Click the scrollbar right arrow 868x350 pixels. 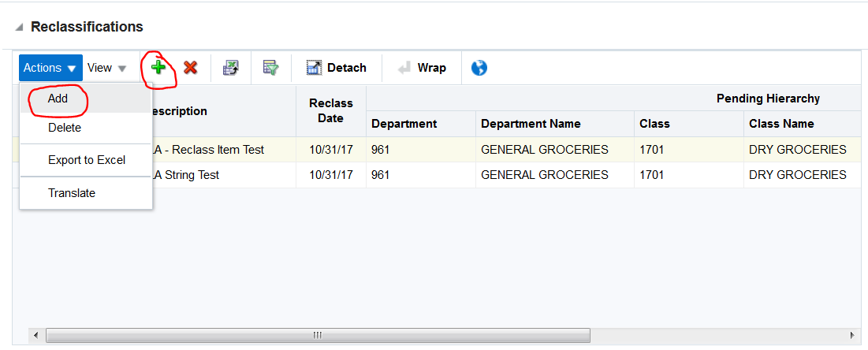[x=852, y=335]
